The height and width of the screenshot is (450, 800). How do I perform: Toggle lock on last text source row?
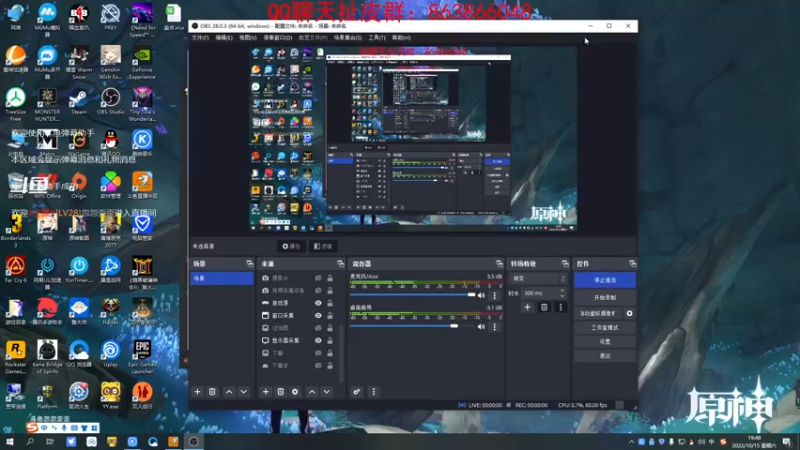tap(330, 365)
